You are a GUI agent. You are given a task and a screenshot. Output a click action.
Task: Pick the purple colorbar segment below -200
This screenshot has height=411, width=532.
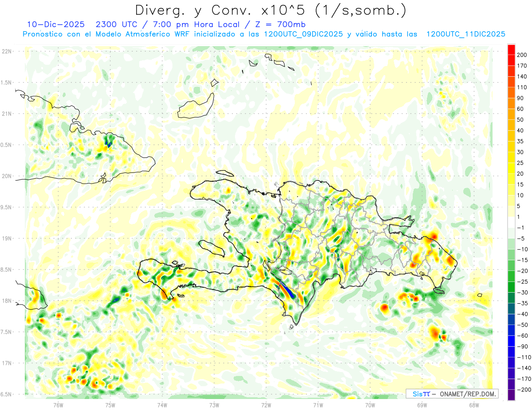click(511, 395)
